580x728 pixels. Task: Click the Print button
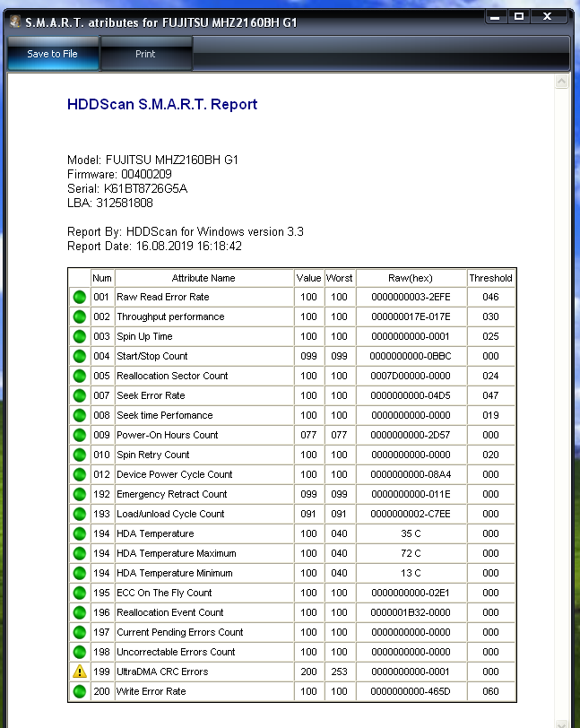click(145, 54)
